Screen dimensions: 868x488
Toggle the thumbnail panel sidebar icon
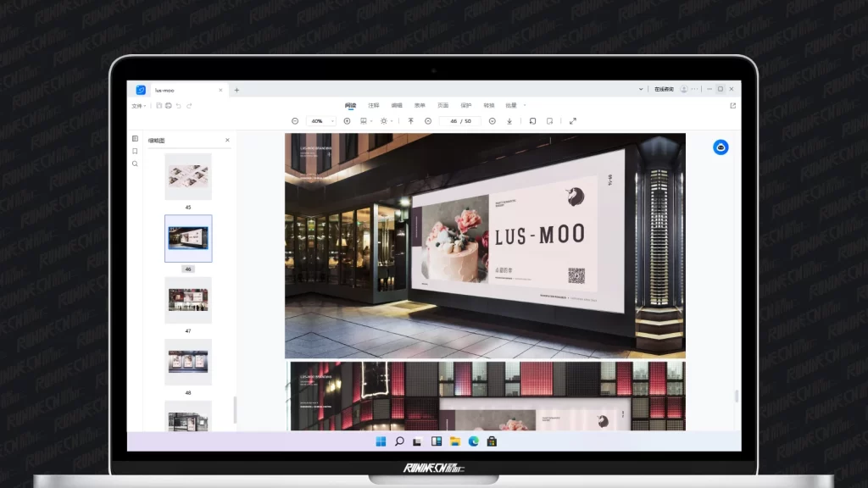[x=135, y=139]
